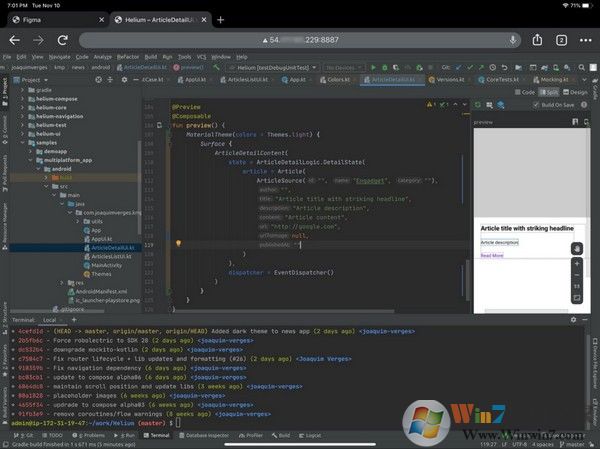Click the pan hand tool in preview
Image resolution: width=600 pixels, height=449 pixels.
coord(577,248)
